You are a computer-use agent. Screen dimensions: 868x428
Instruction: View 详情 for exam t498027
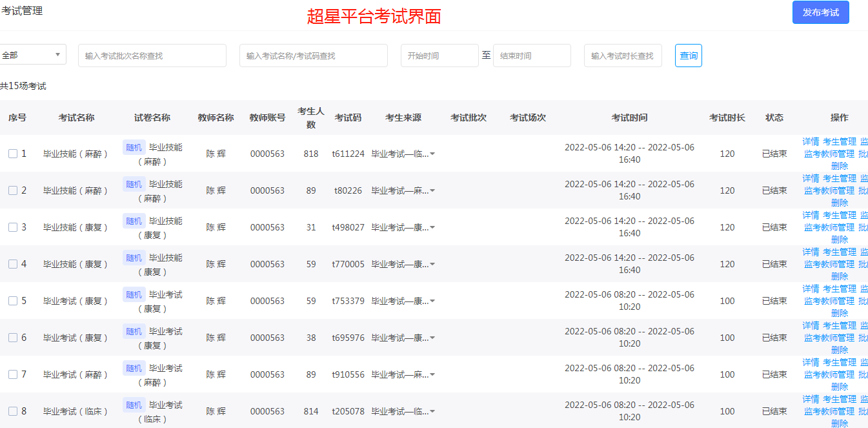(811, 215)
